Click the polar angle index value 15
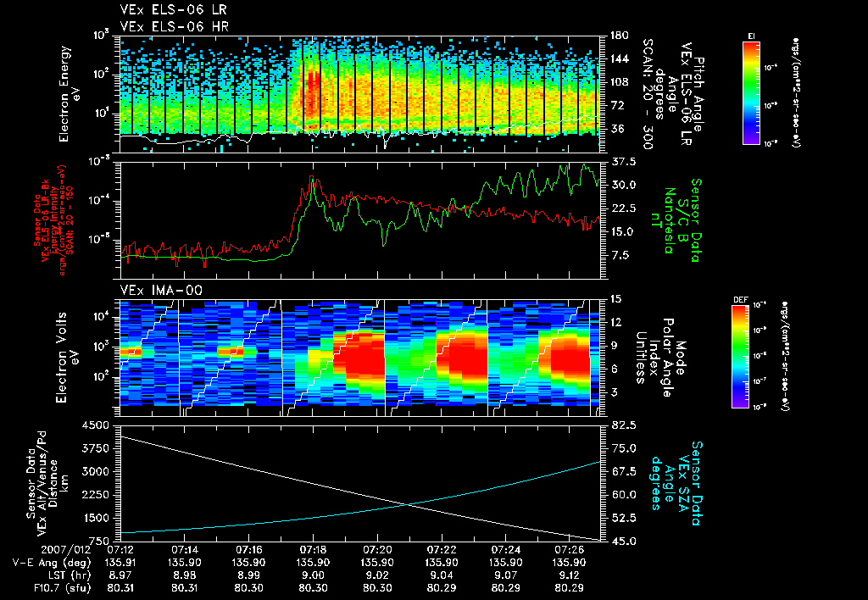 pyautogui.click(x=616, y=299)
